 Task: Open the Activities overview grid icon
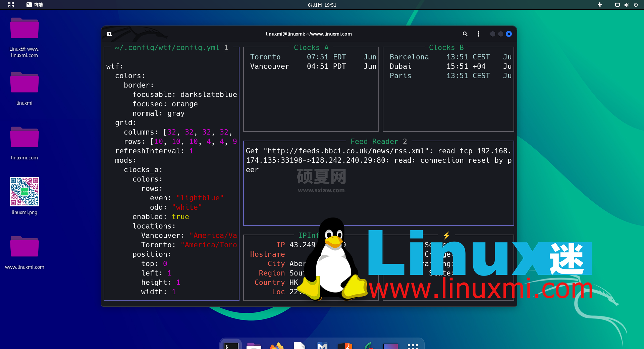point(11,5)
